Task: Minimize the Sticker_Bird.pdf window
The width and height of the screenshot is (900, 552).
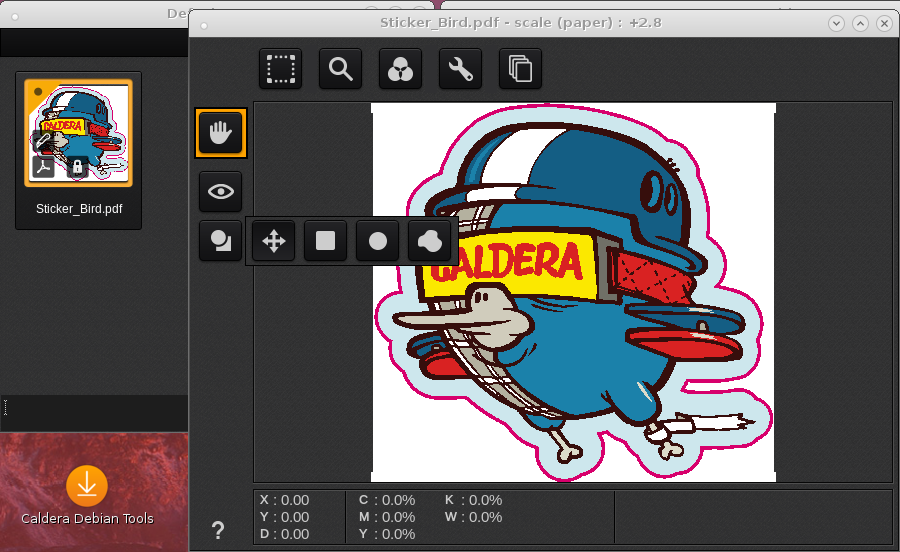Action: [x=836, y=24]
